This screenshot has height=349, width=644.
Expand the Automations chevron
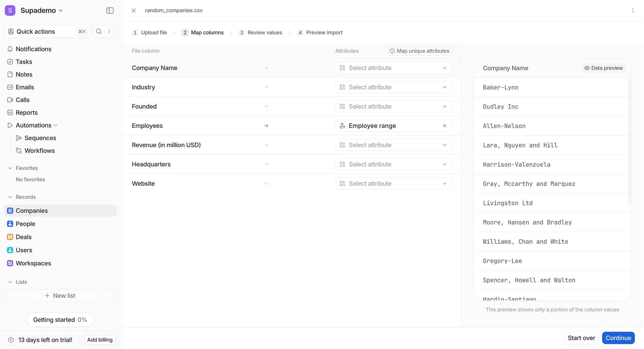click(x=55, y=125)
